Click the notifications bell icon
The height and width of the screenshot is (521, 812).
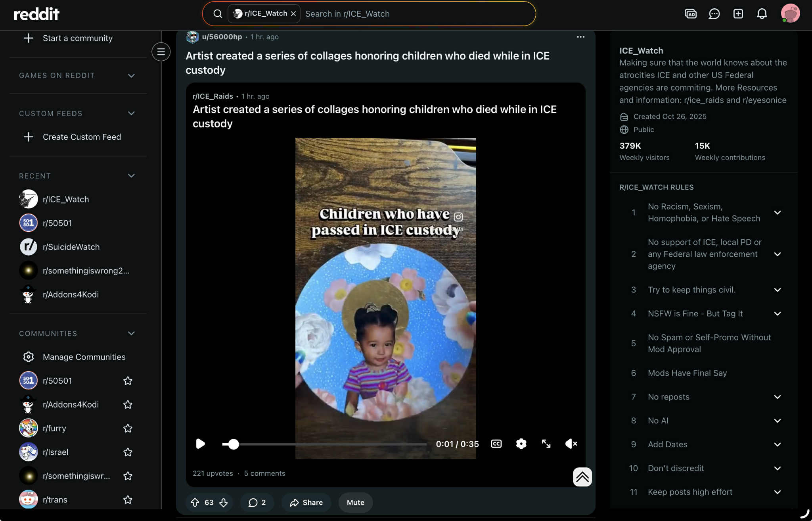pos(762,14)
